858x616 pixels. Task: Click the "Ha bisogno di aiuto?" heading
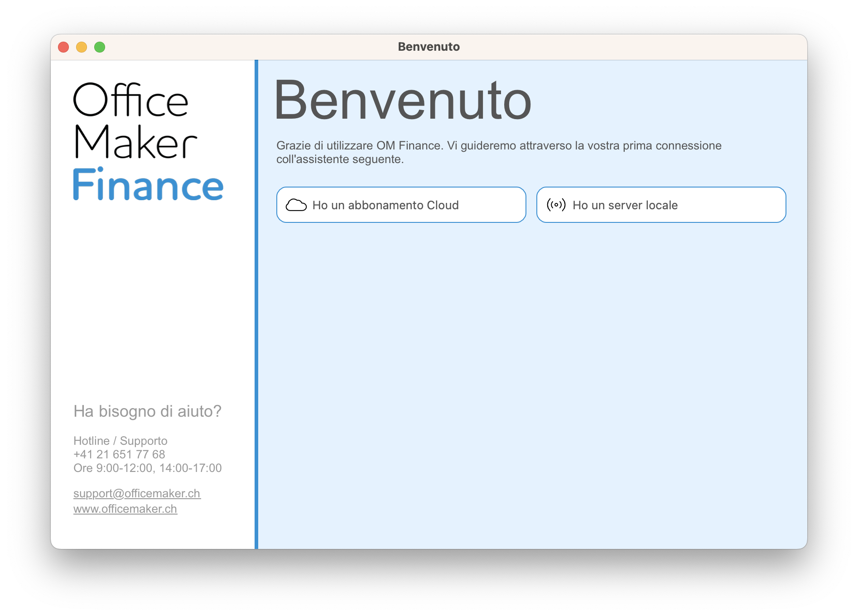click(147, 411)
